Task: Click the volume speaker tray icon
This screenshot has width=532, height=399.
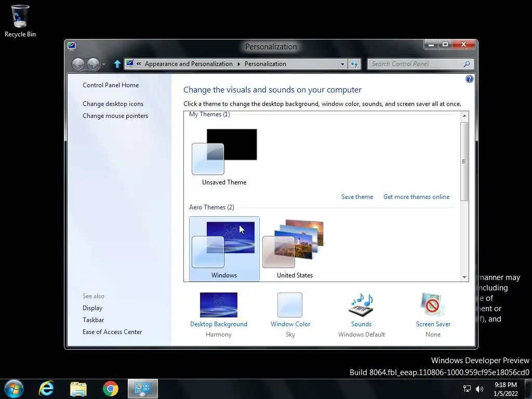Action: point(480,389)
